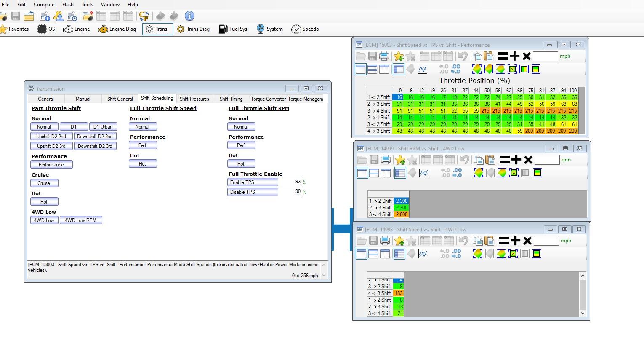This screenshot has height=359, width=644.
Task: Click graph view icon in Performance table window
Action: pyautogui.click(x=422, y=70)
